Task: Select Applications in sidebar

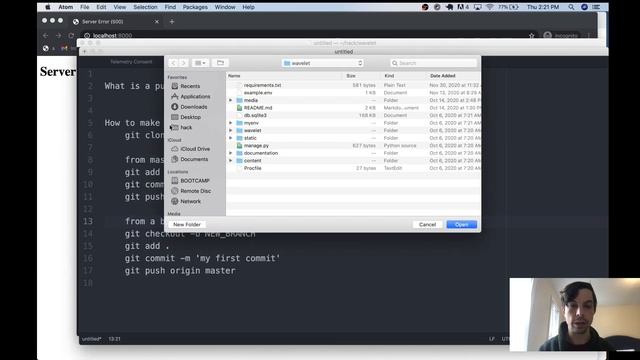Action: click(195, 96)
